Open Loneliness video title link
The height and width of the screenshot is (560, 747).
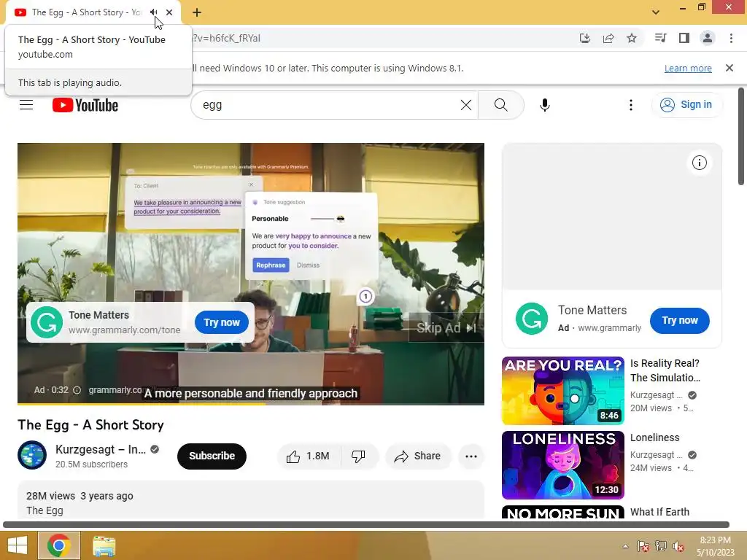(x=654, y=437)
